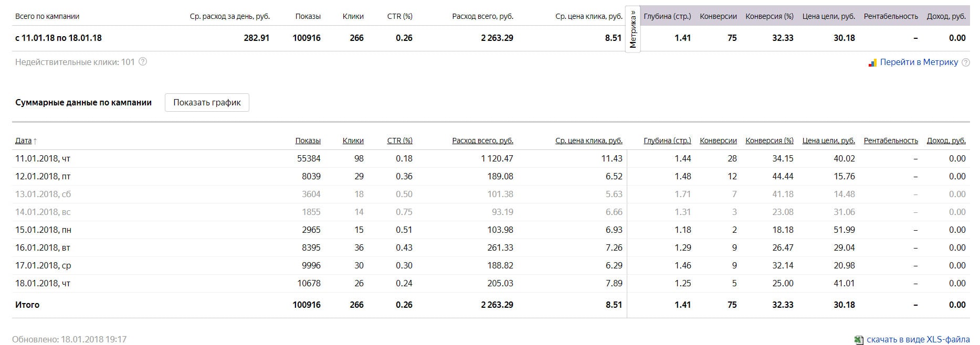This screenshot has width=980, height=345.
Task: Sort by Ср. цена клика, руб. table header
Action: click(588, 141)
